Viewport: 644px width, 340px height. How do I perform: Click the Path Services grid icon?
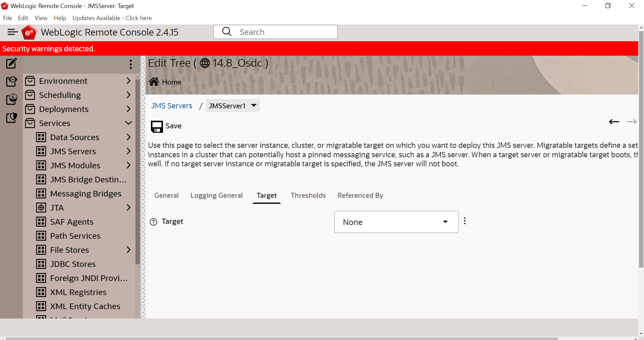click(x=41, y=236)
